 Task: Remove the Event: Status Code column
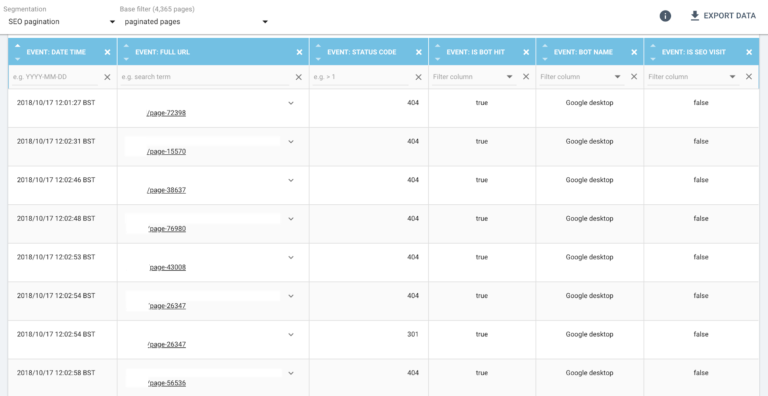coord(419,52)
